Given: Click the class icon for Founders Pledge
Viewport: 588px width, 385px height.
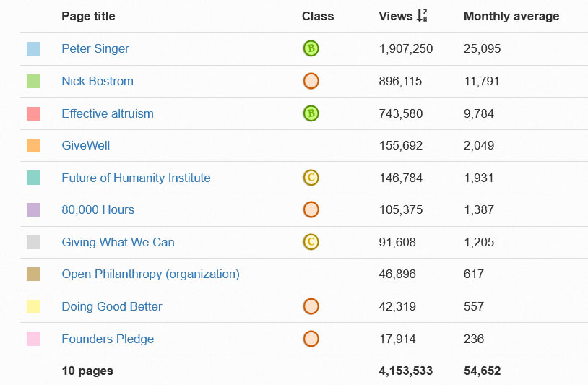Looking at the screenshot, I should point(311,339).
